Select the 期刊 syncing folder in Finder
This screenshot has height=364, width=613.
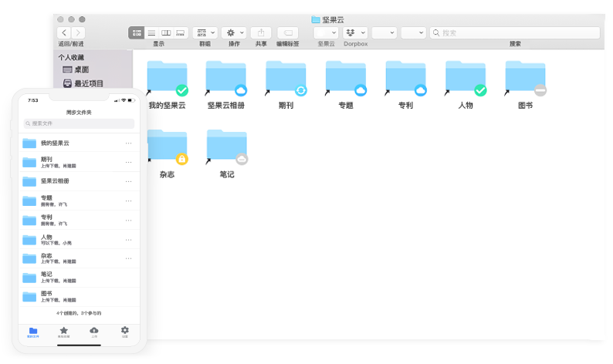[286, 85]
